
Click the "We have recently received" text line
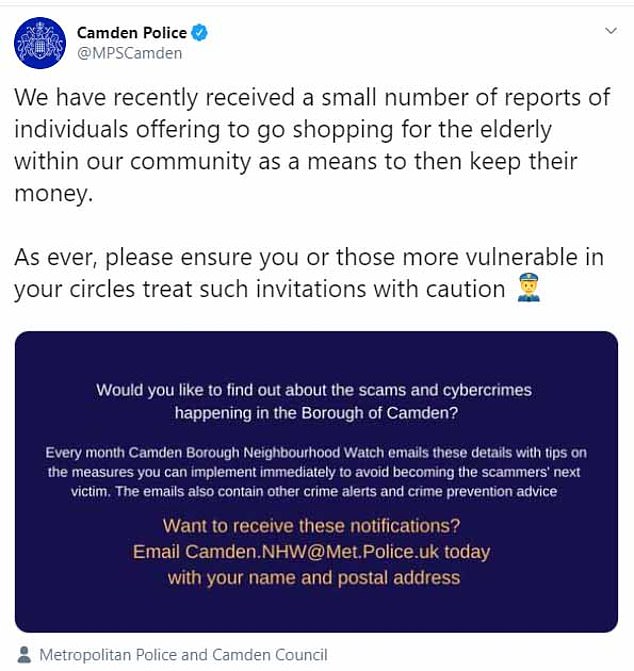coord(312,97)
